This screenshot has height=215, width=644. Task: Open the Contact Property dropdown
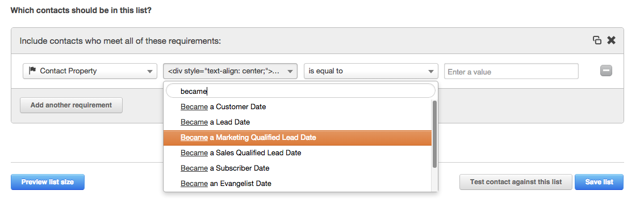click(90, 71)
